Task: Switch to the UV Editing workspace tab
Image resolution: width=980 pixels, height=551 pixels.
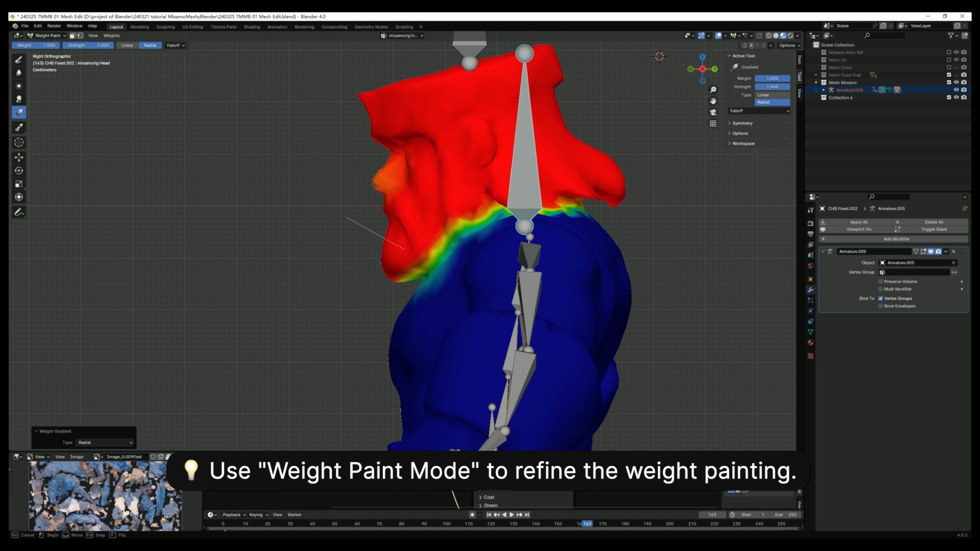Action: (x=193, y=27)
